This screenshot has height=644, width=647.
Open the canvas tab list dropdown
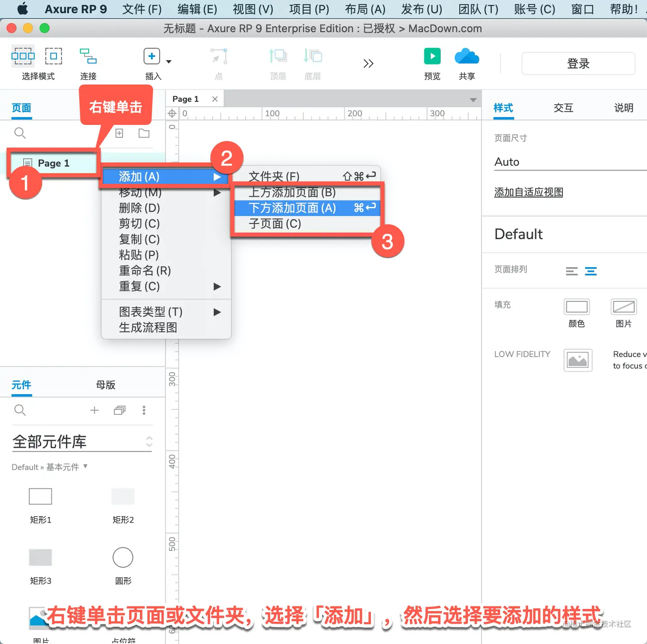click(x=473, y=100)
